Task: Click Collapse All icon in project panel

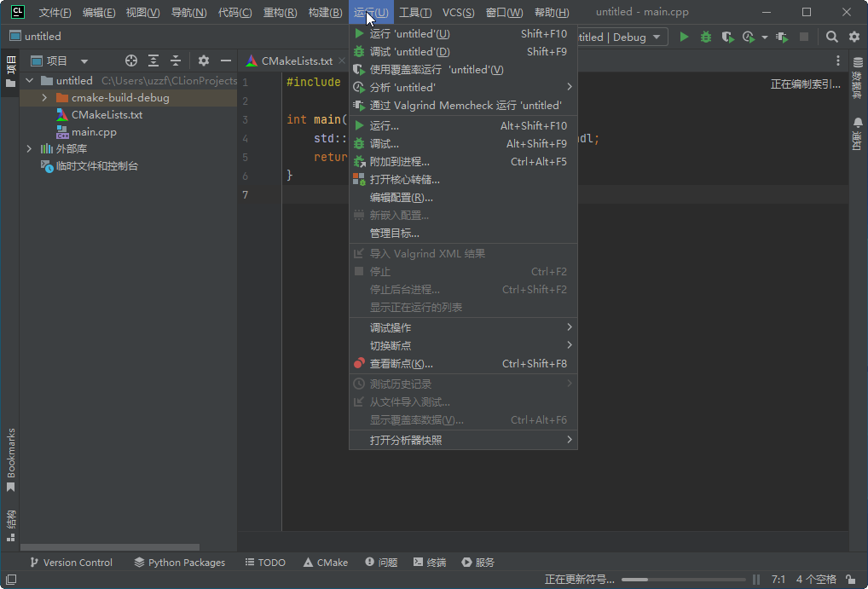Action: [176, 61]
